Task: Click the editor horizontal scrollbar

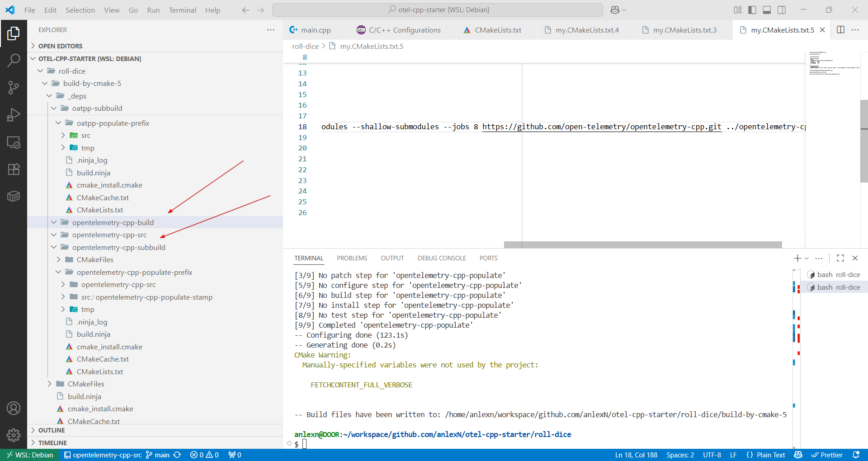Action: (x=642, y=245)
